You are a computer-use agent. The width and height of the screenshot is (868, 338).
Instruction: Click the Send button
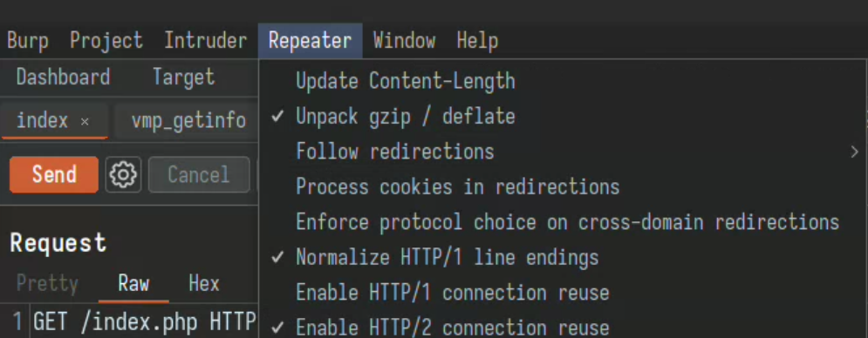point(54,175)
